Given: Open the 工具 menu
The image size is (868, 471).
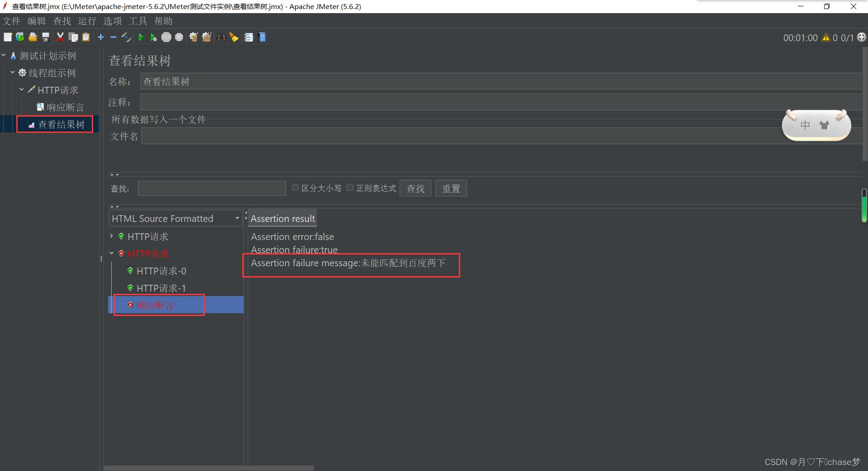Looking at the screenshot, I should click(138, 21).
